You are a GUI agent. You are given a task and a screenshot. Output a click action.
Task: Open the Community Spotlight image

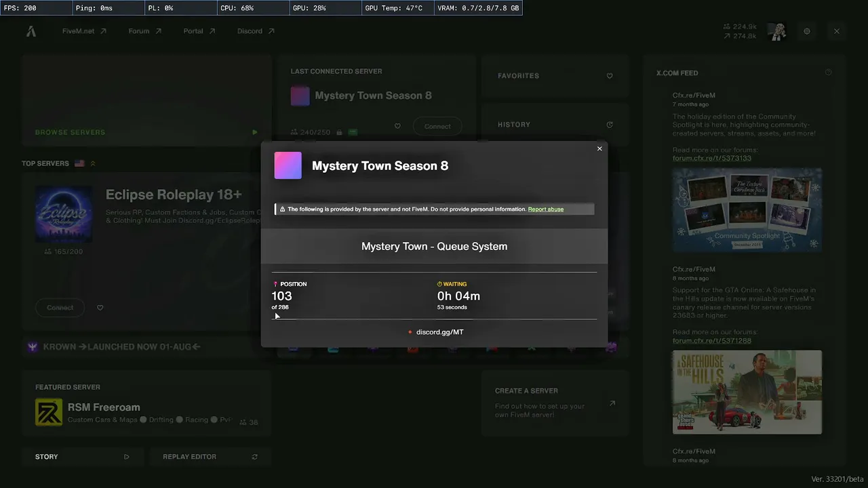coord(747,210)
